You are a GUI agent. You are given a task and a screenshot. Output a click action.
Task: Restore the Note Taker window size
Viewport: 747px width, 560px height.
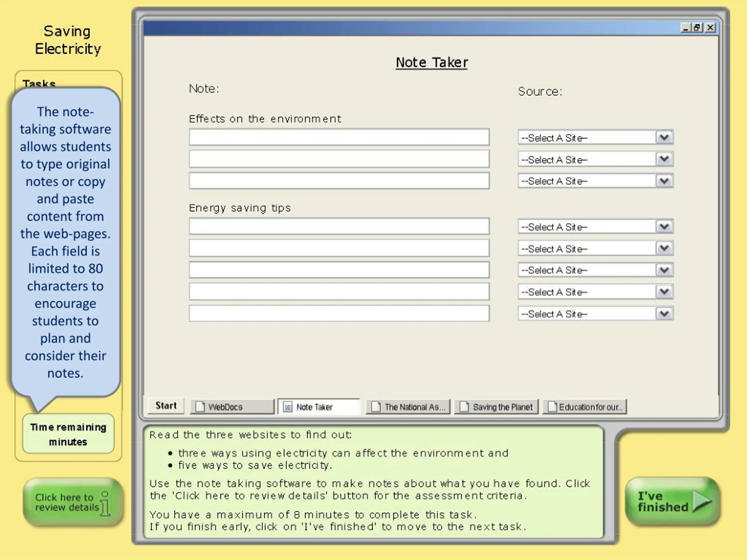(697, 28)
